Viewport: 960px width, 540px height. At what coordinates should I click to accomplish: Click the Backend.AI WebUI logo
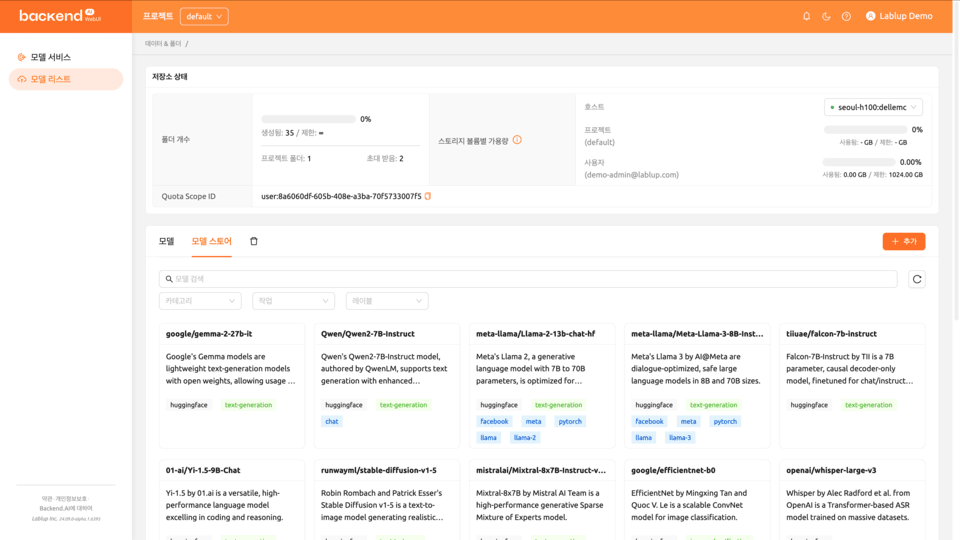[60, 16]
